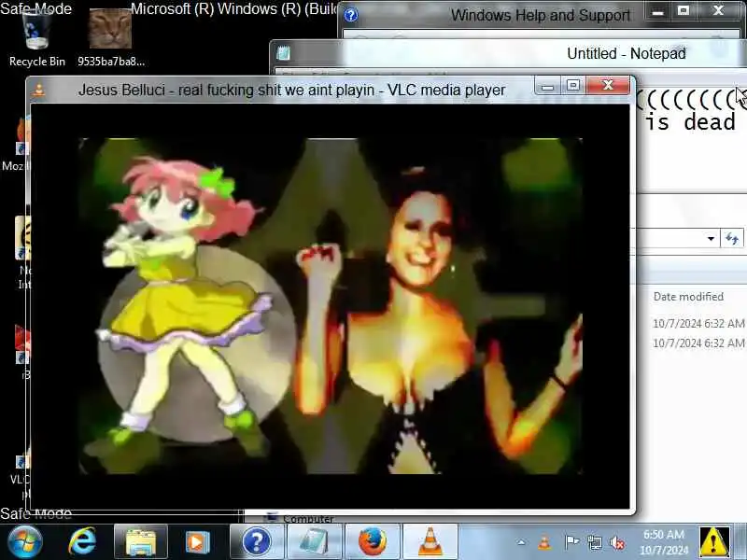Click the VLC cone in system tray
The width and height of the screenshot is (747, 560).
coord(544,542)
